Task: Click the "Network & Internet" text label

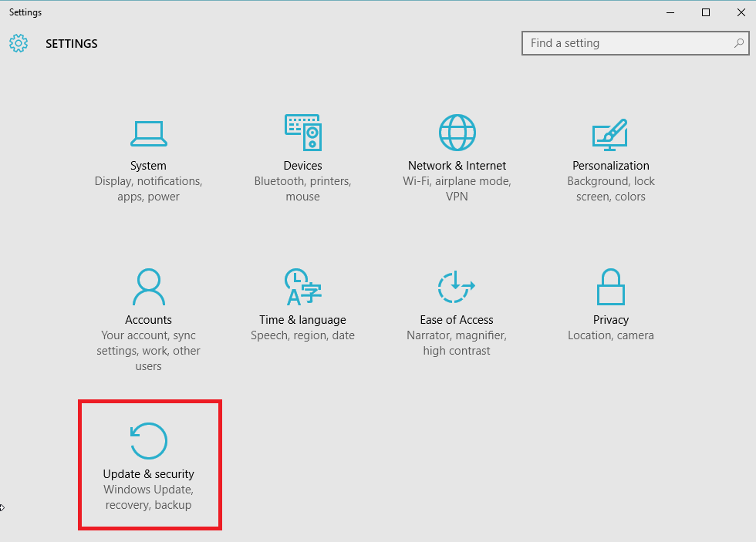Action: tap(457, 166)
